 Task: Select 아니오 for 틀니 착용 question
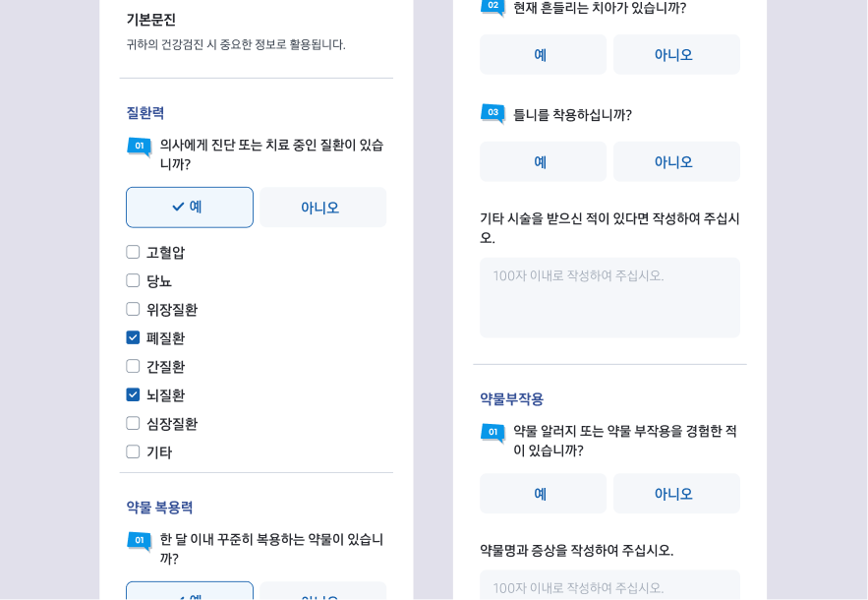click(x=676, y=161)
